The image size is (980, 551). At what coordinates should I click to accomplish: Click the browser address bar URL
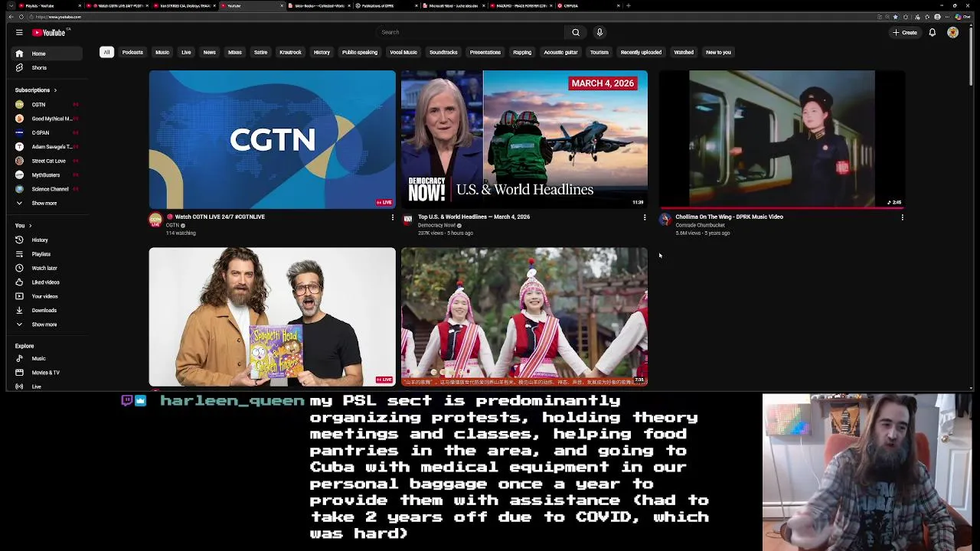coord(58,17)
